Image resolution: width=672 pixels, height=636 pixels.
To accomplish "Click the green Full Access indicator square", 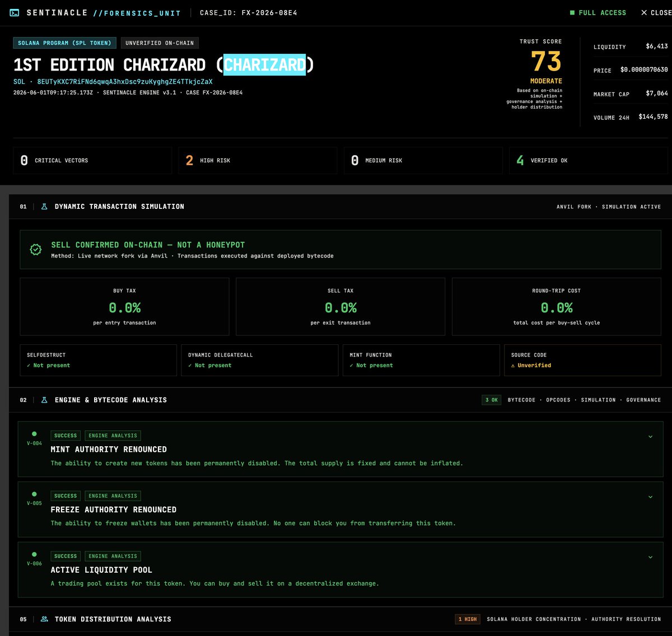I will pyautogui.click(x=572, y=12).
